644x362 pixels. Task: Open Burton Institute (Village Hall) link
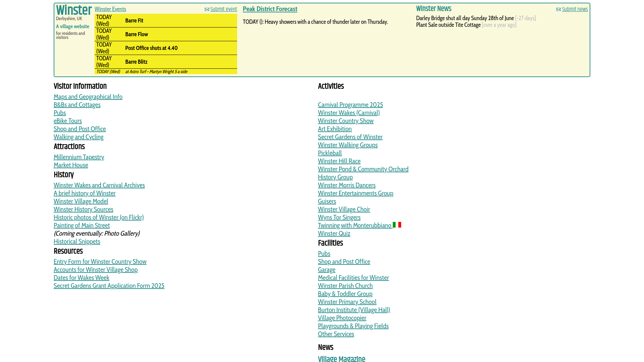354,310
